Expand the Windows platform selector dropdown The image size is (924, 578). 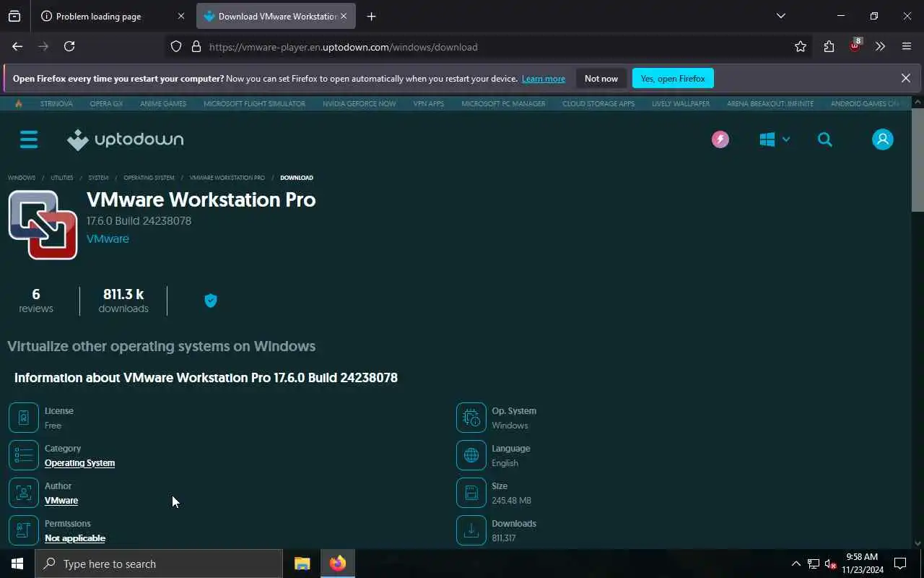click(775, 139)
